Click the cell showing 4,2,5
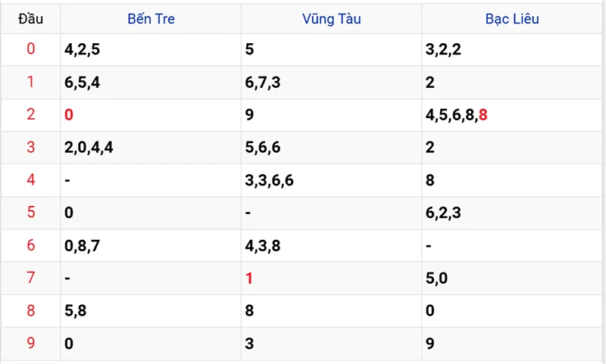Viewport: 606px width, 364px height. click(82, 50)
